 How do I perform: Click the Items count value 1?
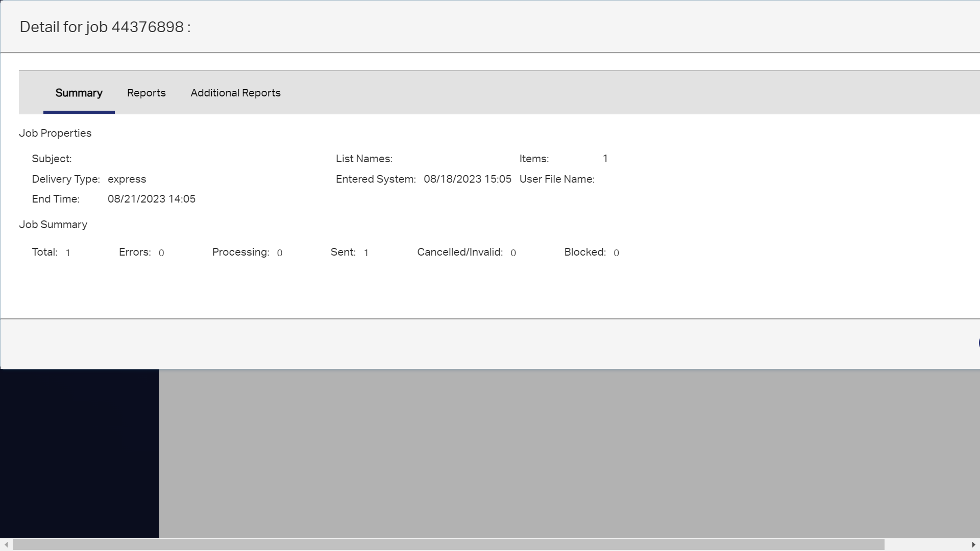coord(604,159)
